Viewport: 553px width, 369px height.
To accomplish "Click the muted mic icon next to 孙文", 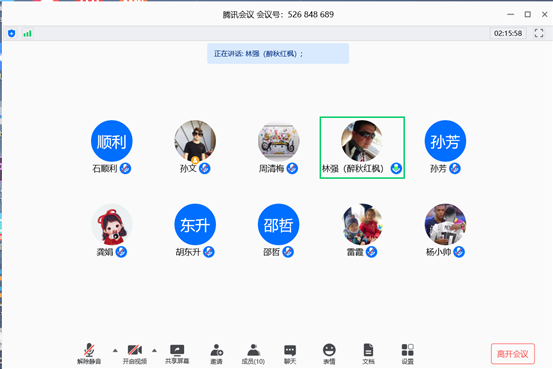I will [205, 168].
